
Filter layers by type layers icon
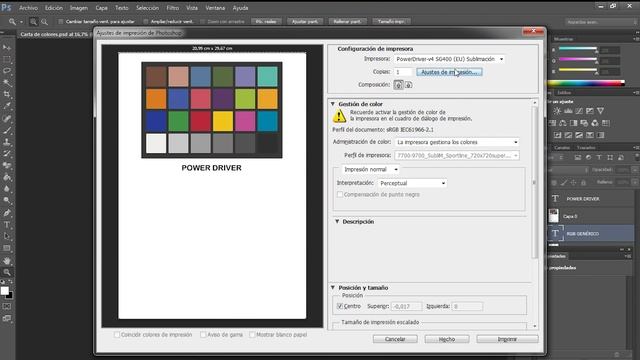click(x=599, y=158)
